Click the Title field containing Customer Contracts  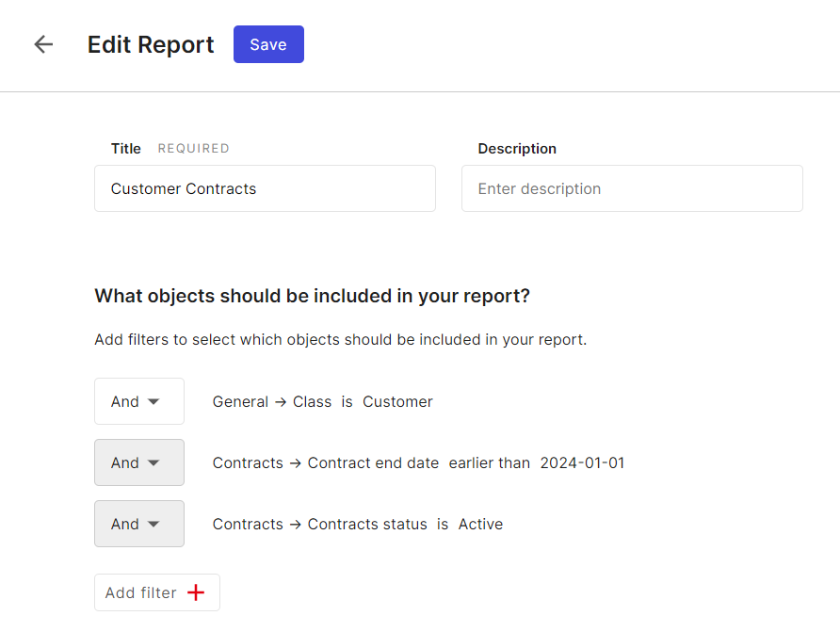pyautogui.click(x=265, y=188)
